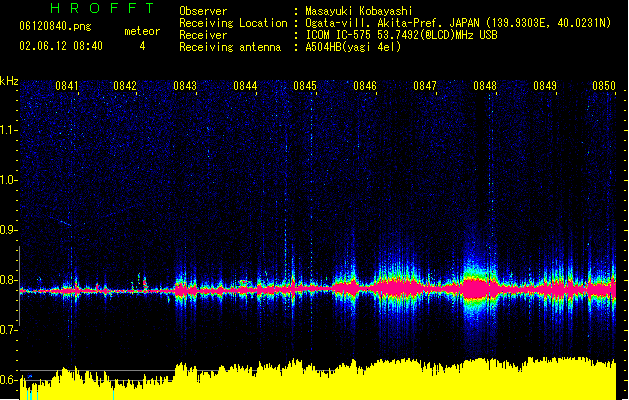Click the 'meteor' count label
This screenshot has width=629, height=400.
[x=142, y=31]
